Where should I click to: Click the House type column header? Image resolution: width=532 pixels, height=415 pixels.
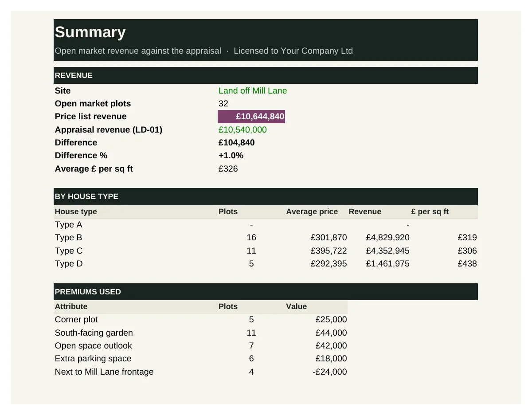point(76,212)
